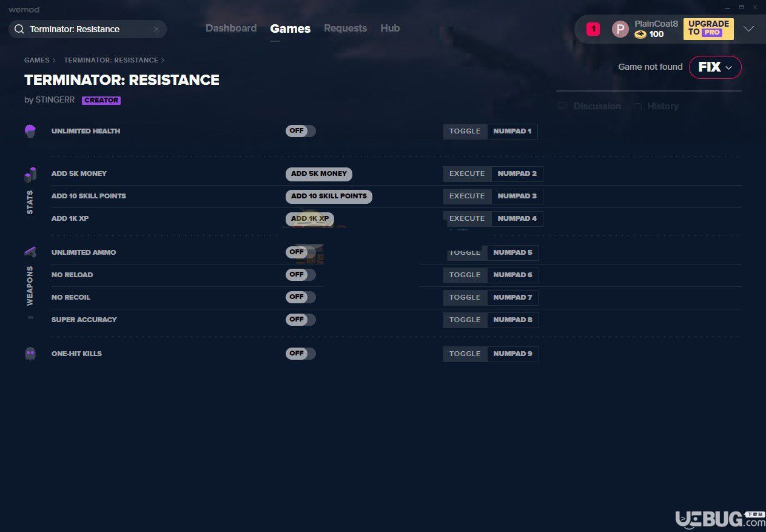766x532 pixels.
Task: Click the SUPER ACCURACY label
Action: pos(84,320)
